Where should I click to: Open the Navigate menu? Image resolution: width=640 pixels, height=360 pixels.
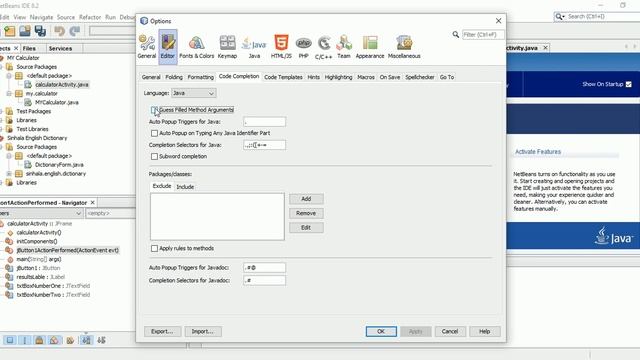coord(41,17)
